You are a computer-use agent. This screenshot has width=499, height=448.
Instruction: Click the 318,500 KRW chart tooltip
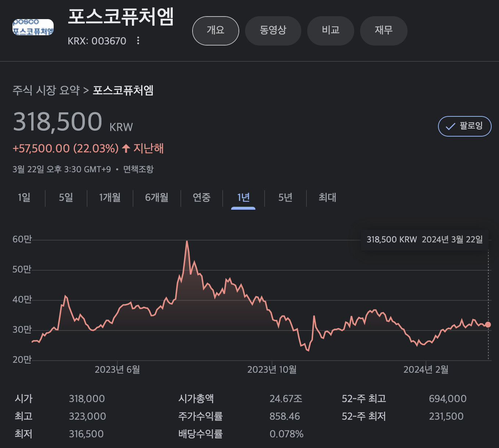click(x=425, y=240)
